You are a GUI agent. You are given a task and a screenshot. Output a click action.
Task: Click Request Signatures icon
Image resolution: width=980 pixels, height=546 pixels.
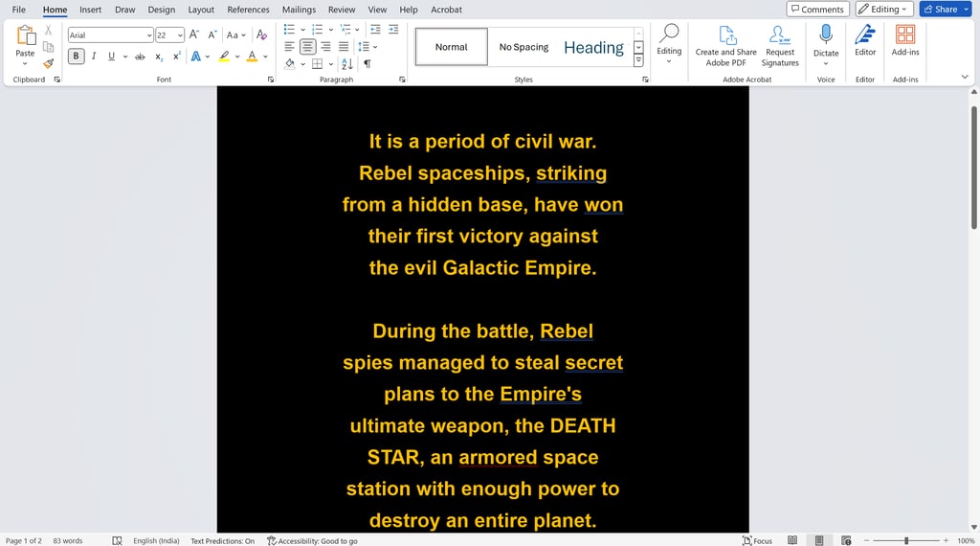click(779, 46)
